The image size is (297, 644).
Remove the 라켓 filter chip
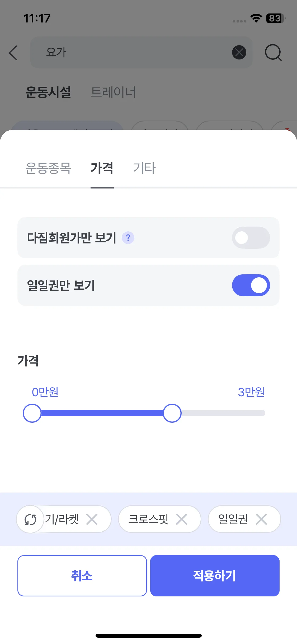click(x=92, y=519)
